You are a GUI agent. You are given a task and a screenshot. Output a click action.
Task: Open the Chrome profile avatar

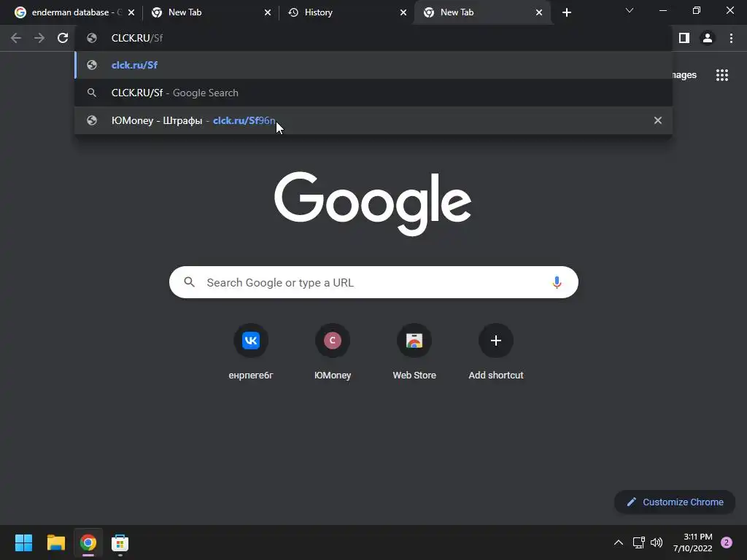click(x=708, y=38)
